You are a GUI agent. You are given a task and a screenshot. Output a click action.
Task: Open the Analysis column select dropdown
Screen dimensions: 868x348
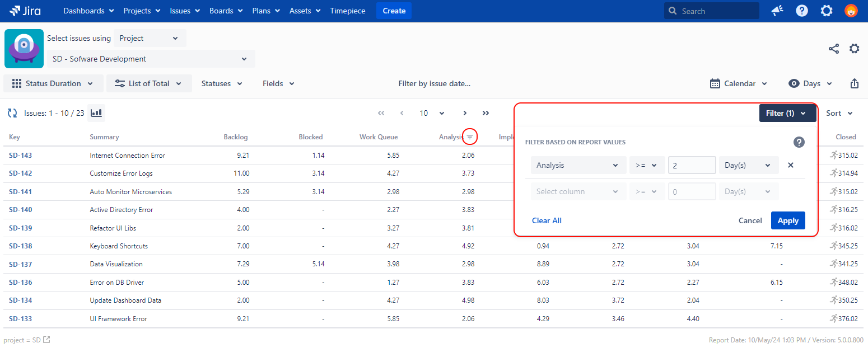click(x=577, y=165)
